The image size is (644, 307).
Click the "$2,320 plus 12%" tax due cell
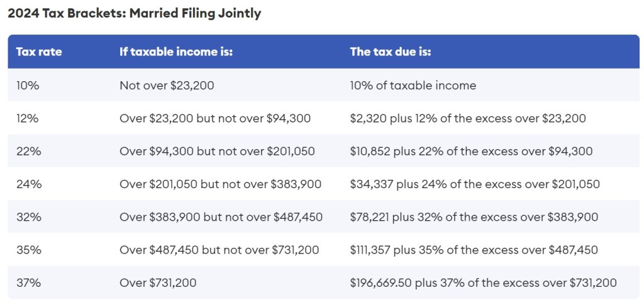468,118
